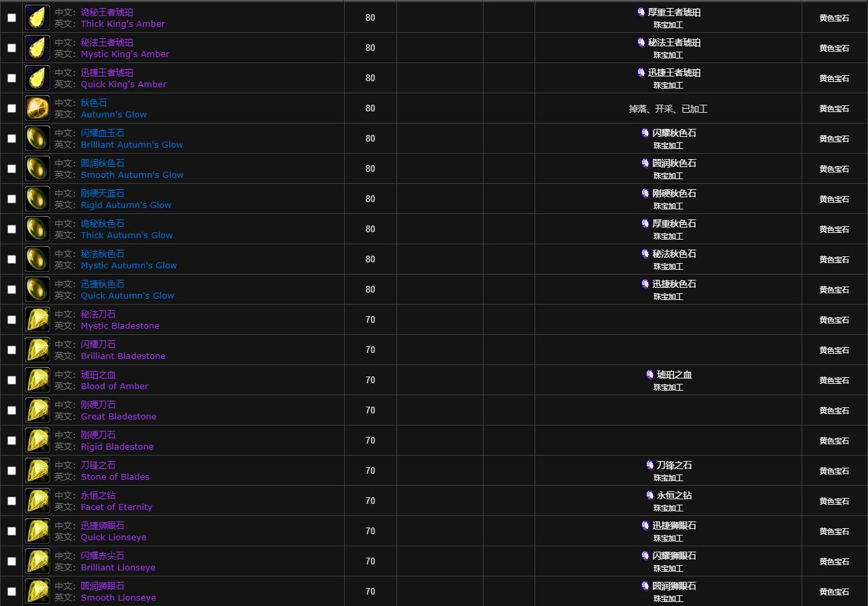Image resolution: width=868 pixels, height=606 pixels.
Task: Open the Facet of Eternity link
Action: click(x=117, y=507)
